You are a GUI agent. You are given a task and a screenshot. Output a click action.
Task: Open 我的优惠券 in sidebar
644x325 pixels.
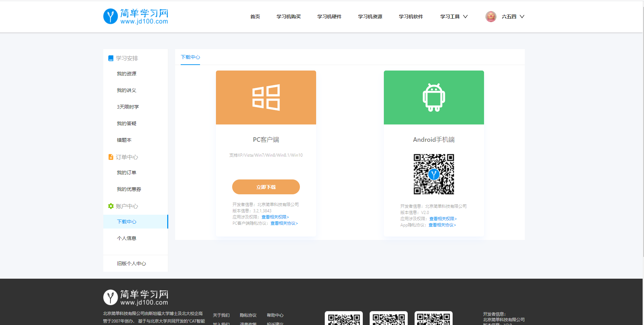point(129,189)
